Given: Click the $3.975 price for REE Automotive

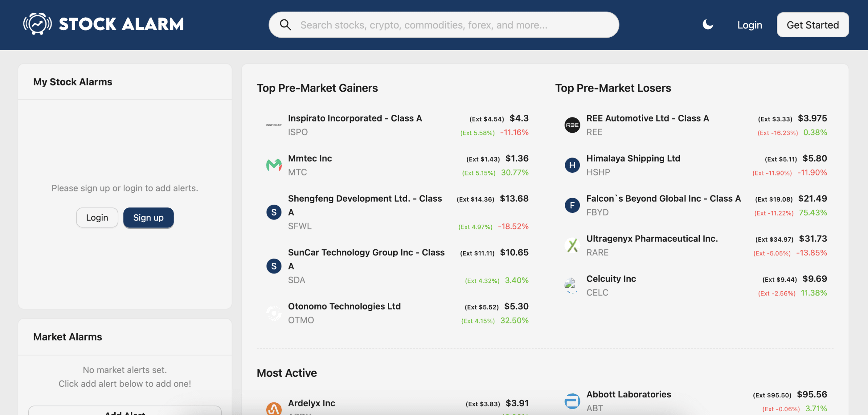Looking at the screenshot, I should tap(812, 118).
